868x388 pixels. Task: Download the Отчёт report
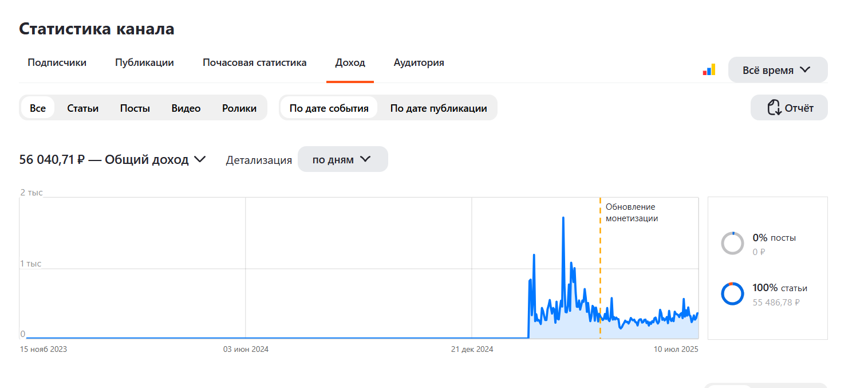coord(789,108)
